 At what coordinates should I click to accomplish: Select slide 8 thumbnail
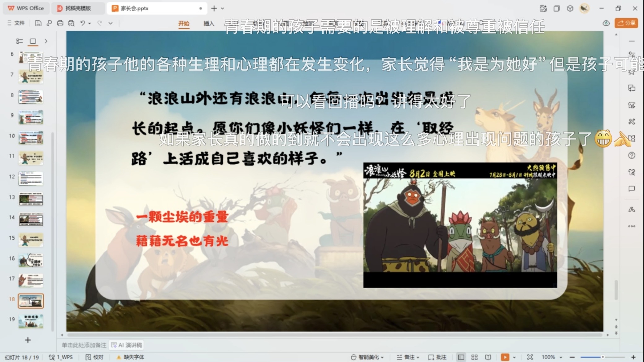(x=31, y=97)
